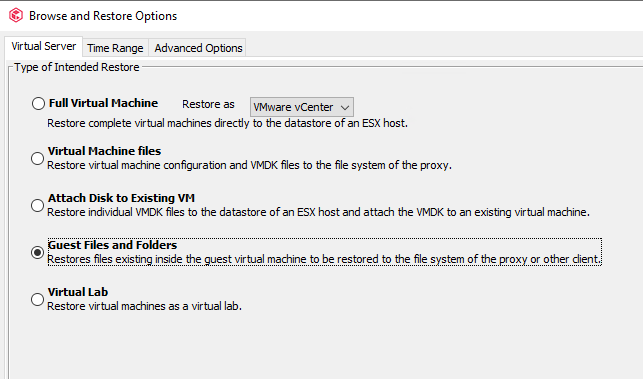Switch to the Time Range tab
Image resolution: width=643 pixels, height=379 pixels.
point(115,48)
